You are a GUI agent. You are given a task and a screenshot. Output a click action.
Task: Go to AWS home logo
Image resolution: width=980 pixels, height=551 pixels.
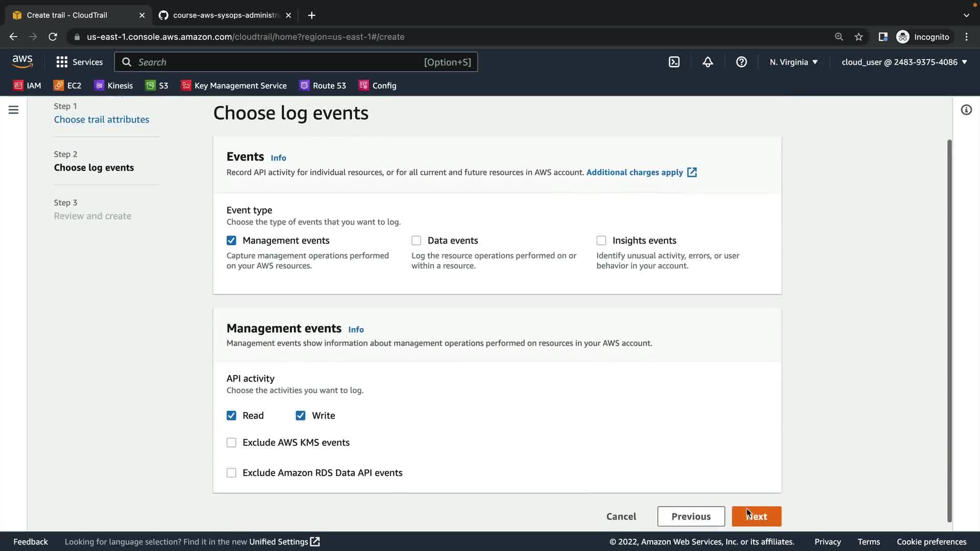pos(22,61)
